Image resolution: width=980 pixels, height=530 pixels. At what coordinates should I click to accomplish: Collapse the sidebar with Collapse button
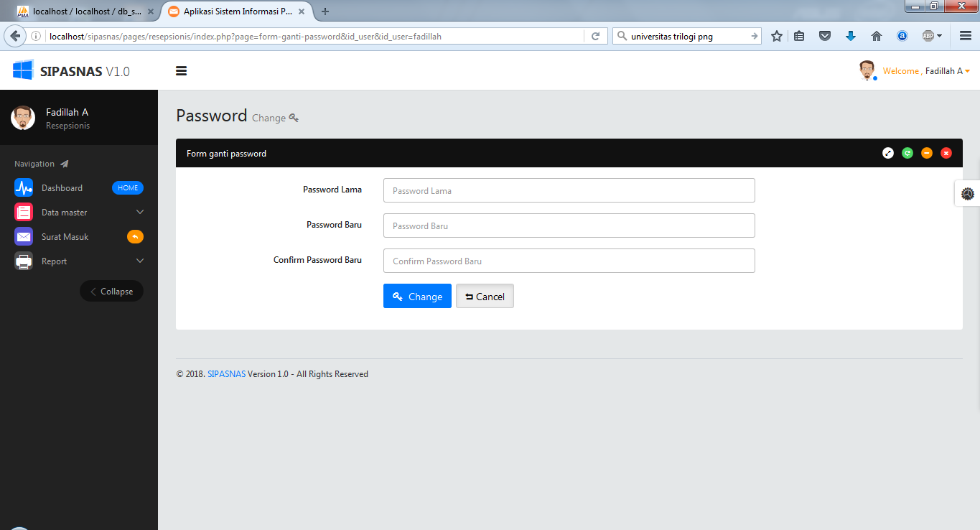point(111,292)
